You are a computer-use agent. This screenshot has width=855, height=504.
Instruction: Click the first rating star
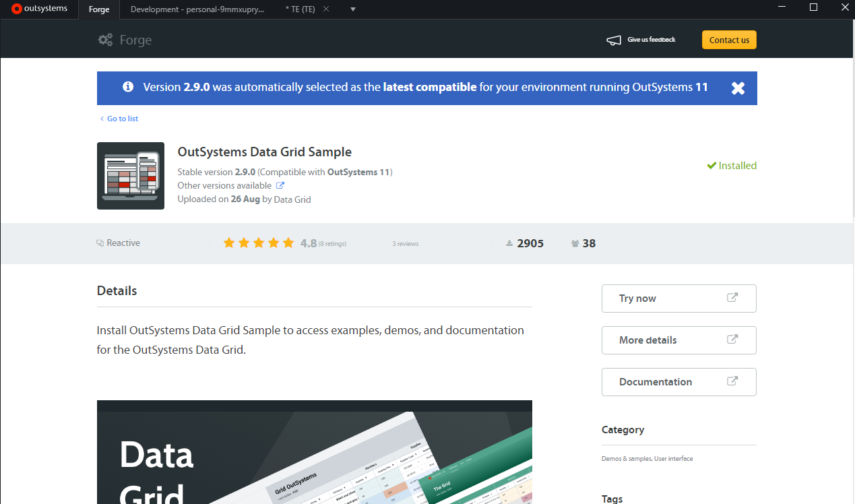tap(229, 242)
